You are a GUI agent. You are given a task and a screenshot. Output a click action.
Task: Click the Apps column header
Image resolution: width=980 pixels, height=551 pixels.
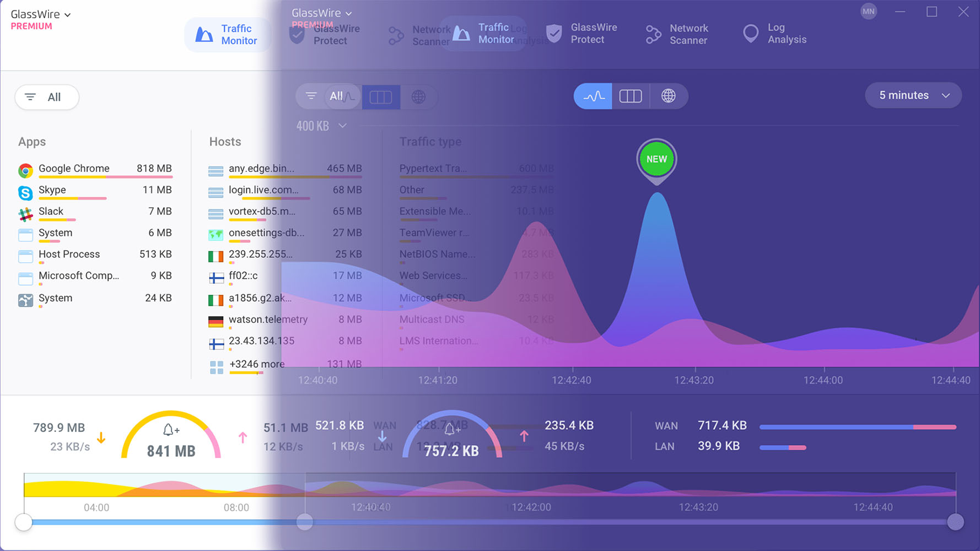coord(32,142)
